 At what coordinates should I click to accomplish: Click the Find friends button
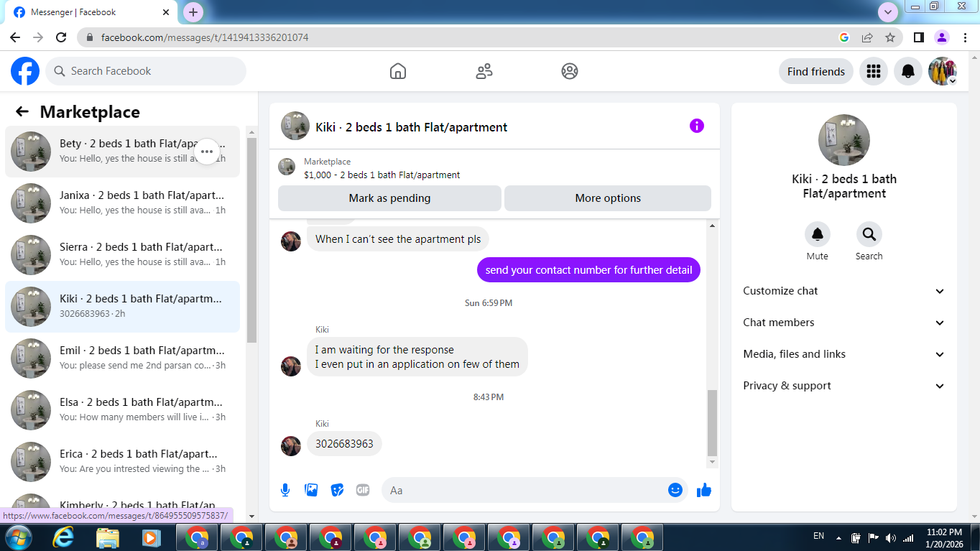click(x=816, y=71)
